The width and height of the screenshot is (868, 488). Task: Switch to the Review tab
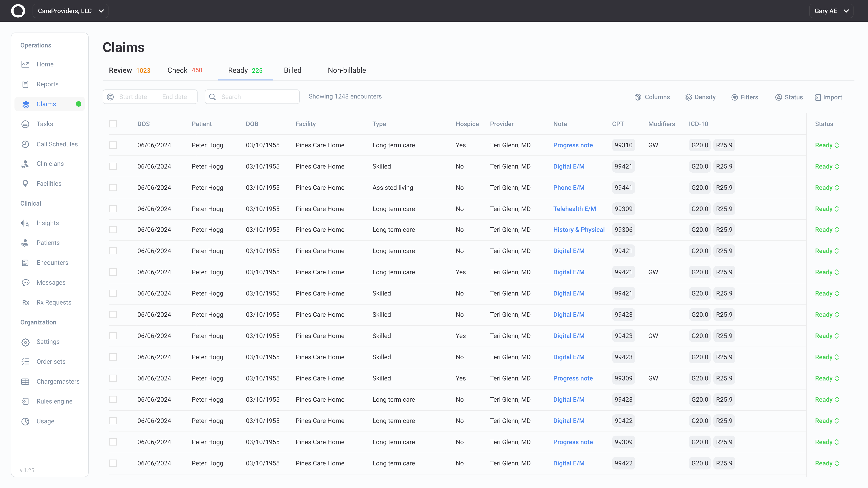click(129, 70)
